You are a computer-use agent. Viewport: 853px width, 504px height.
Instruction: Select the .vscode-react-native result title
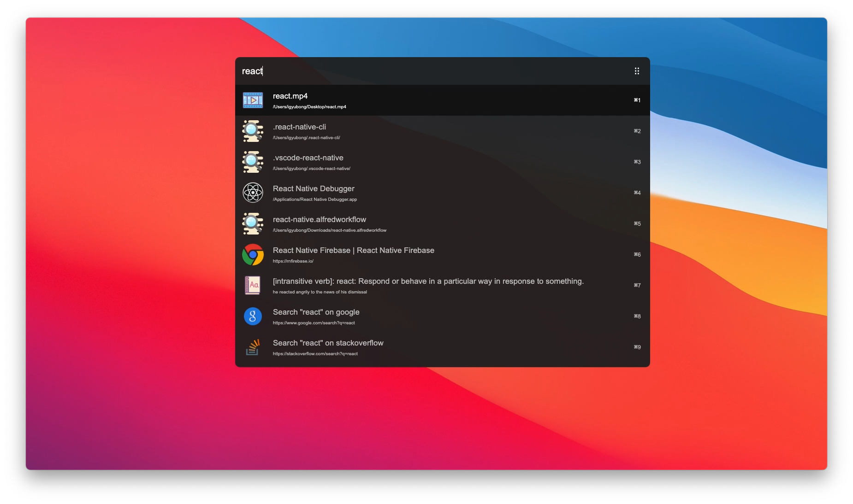tap(308, 158)
